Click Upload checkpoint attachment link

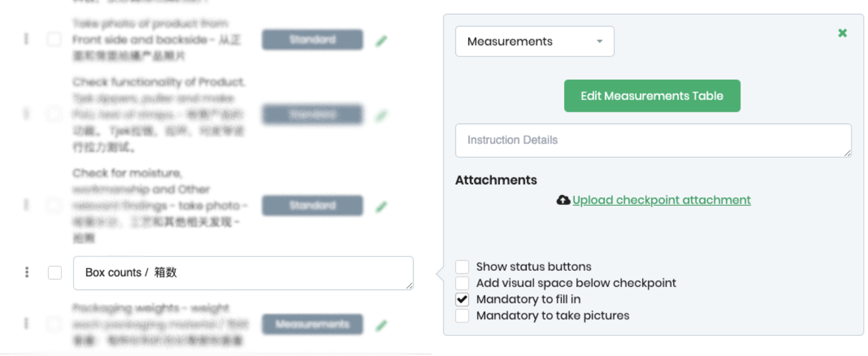[x=661, y=200]
